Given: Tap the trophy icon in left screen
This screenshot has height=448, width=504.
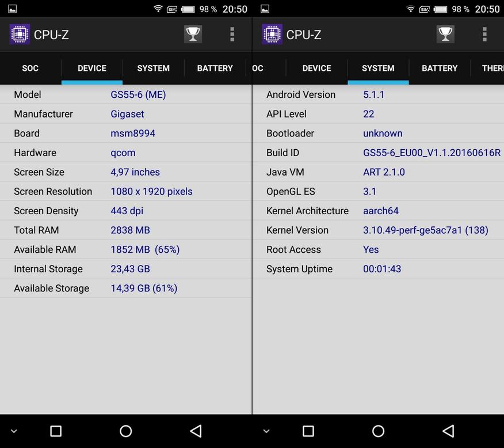Looking at the screenshot, I should (193, 34).
